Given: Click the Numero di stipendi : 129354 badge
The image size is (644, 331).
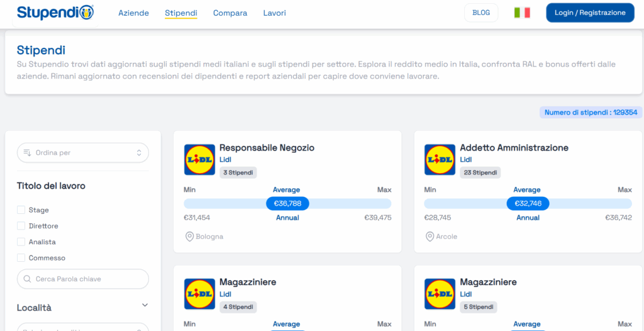Looking at the screenshot, I should pyautogui.click(x=591, y=112).
